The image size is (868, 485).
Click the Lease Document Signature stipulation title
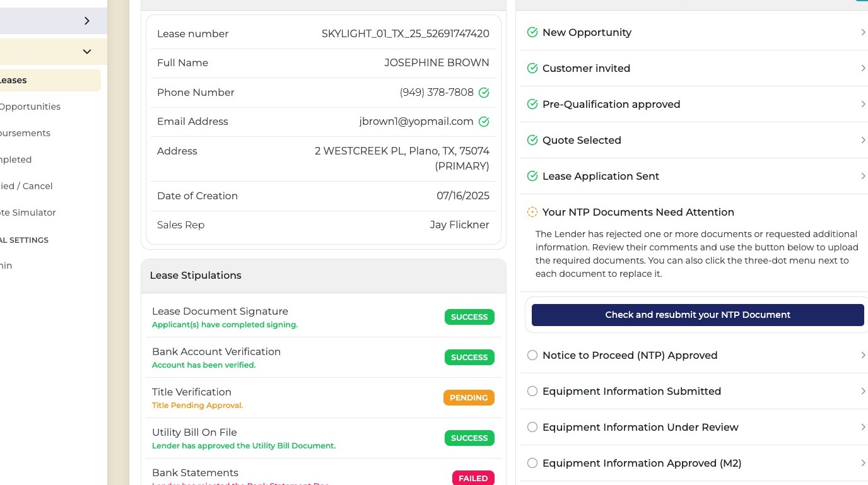220,312
